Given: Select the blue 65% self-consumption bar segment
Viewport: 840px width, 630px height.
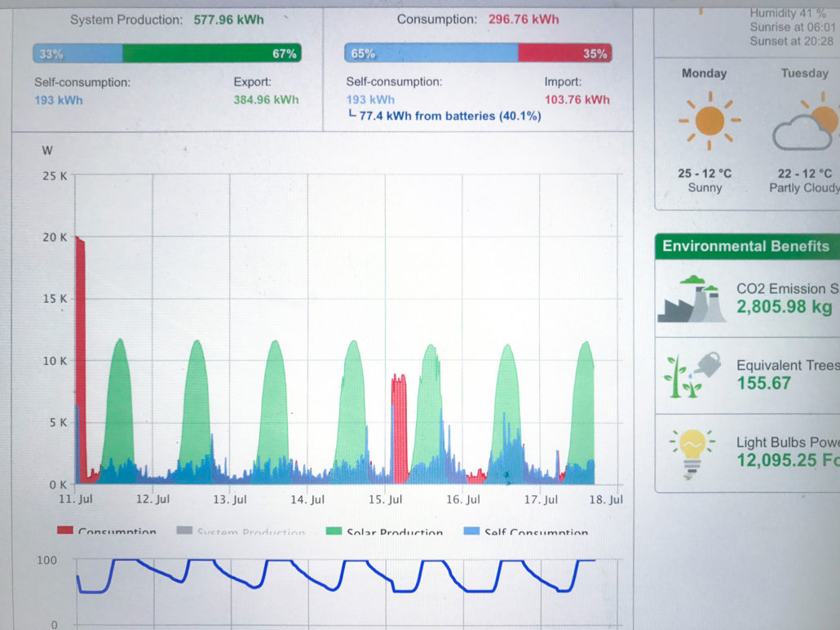Looking at the screenshot, I should (x=431, y=54).
